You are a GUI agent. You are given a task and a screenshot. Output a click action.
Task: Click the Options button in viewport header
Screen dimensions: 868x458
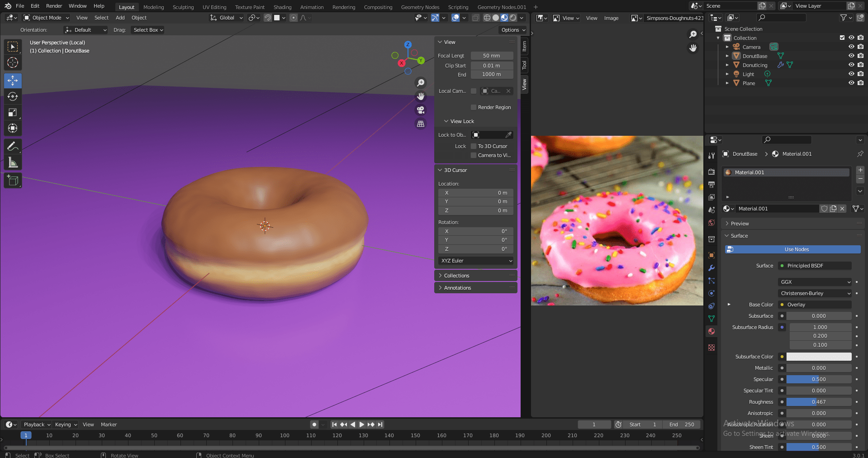512,30
